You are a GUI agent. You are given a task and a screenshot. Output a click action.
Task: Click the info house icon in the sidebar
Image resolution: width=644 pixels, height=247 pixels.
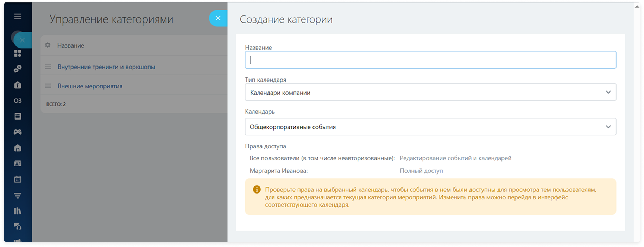18,85
